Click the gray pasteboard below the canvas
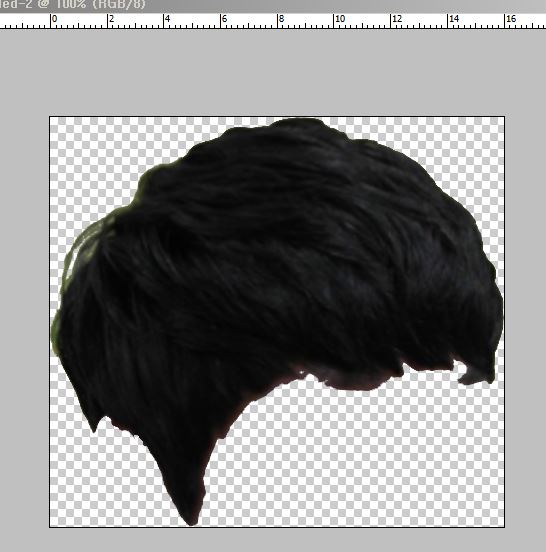Viewport: 546px width, 552px height. [x=273, y=540]
